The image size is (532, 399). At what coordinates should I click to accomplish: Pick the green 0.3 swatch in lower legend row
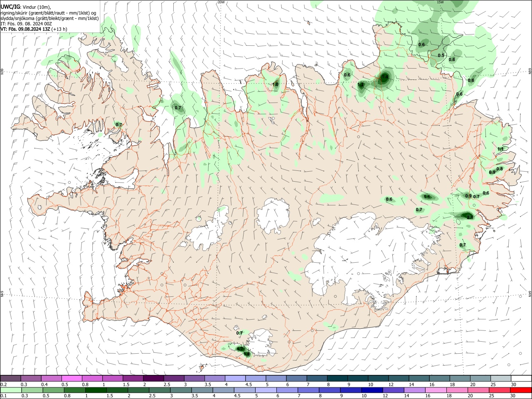pos(32,390)
